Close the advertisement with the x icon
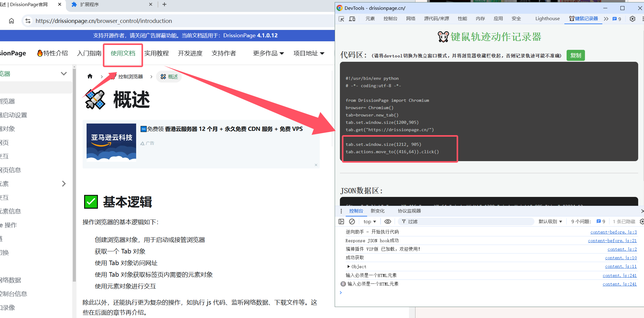The height and width of the screenshot is (318, 644). [x=316, y=165]
